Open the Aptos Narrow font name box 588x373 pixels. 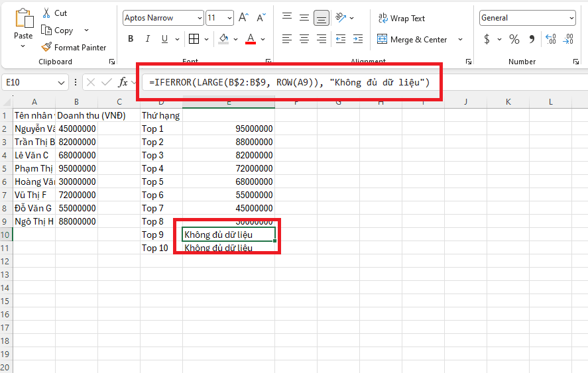coord(163,18)
